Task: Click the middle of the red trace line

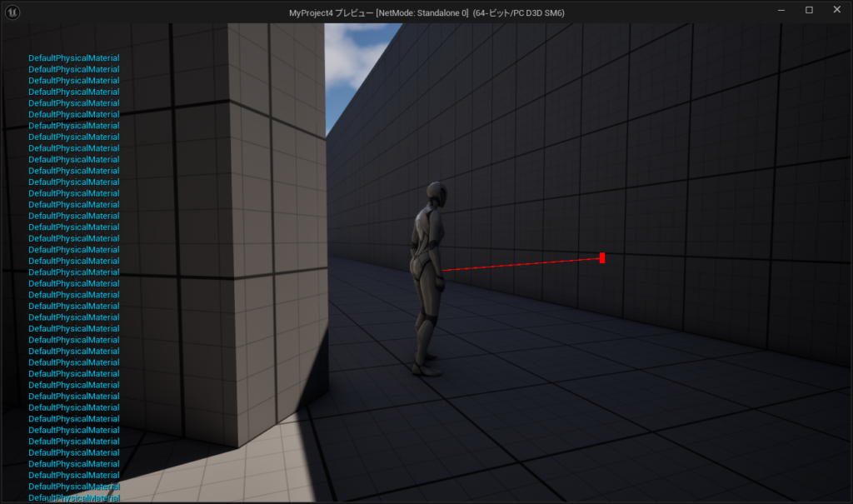Action: [521, 264]
